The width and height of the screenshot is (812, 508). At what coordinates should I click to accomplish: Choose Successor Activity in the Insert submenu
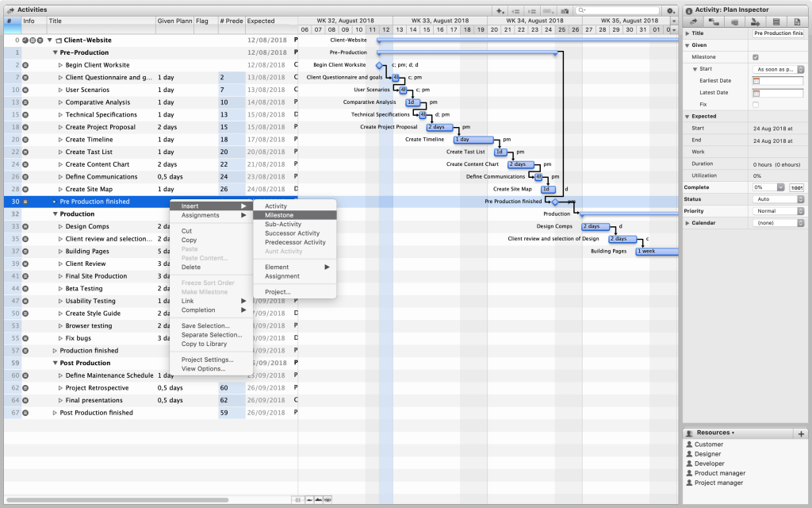click(295, 233)
